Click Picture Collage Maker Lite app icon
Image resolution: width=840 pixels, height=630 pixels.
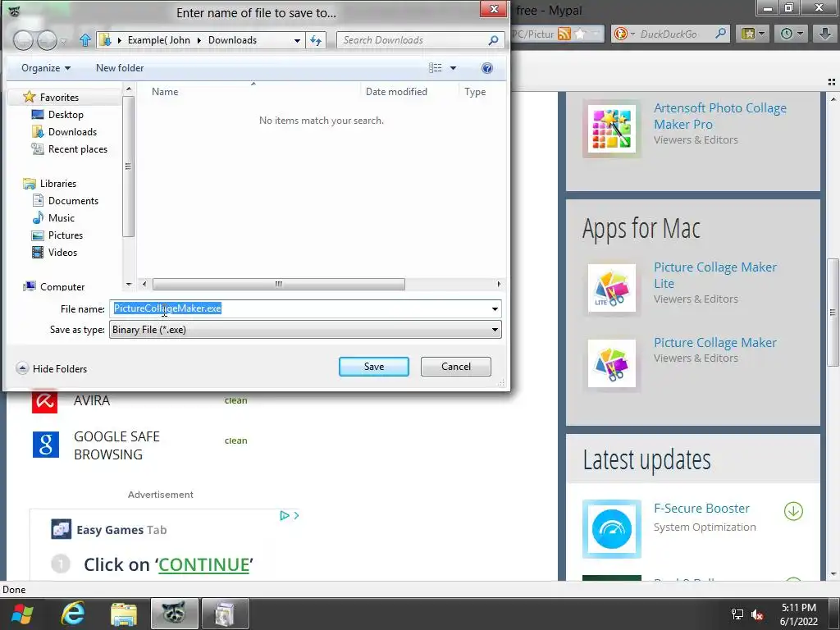(x=612, y=288)
